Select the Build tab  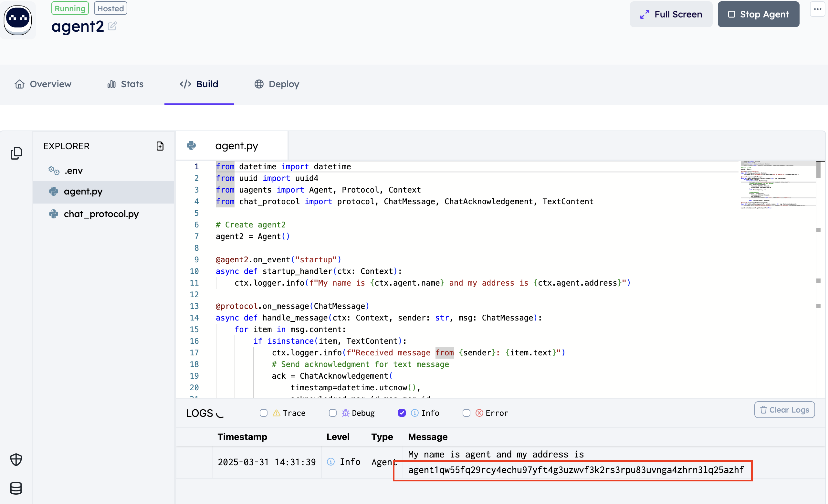pos(199,84)
